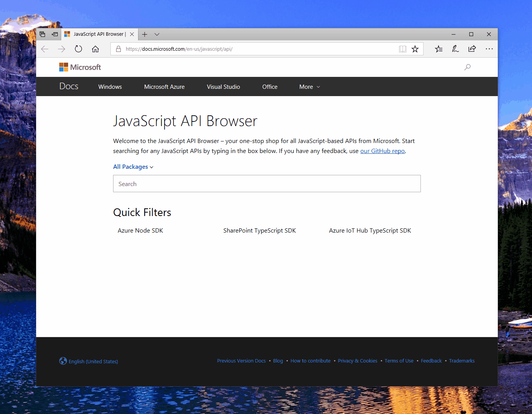Open the Feedback footer link

coord(431,361)
